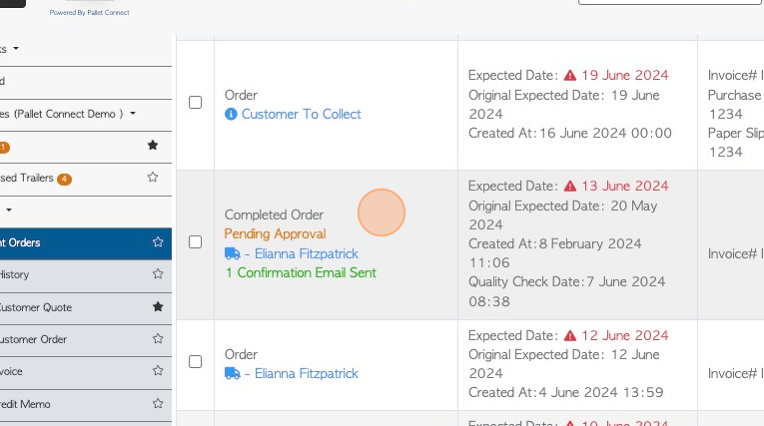Star the Unused Trailers entry
Image resolution: width=764 pixels, height=426 pixels.
[152, 178]
